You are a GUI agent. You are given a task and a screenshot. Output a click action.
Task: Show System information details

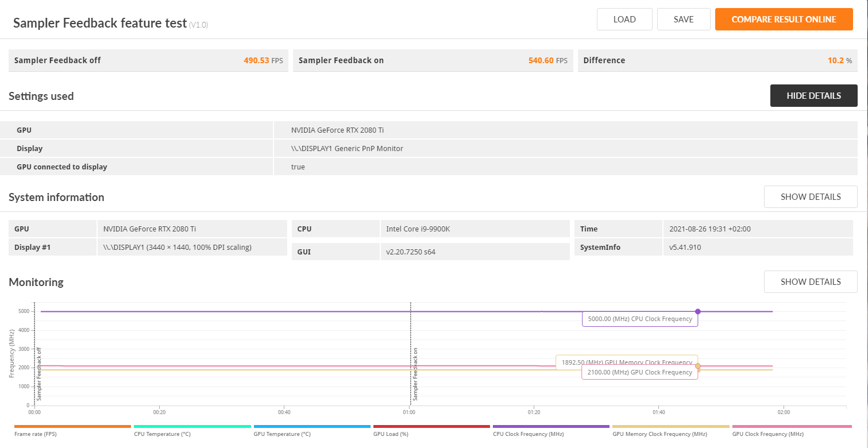tap(811, 196)
